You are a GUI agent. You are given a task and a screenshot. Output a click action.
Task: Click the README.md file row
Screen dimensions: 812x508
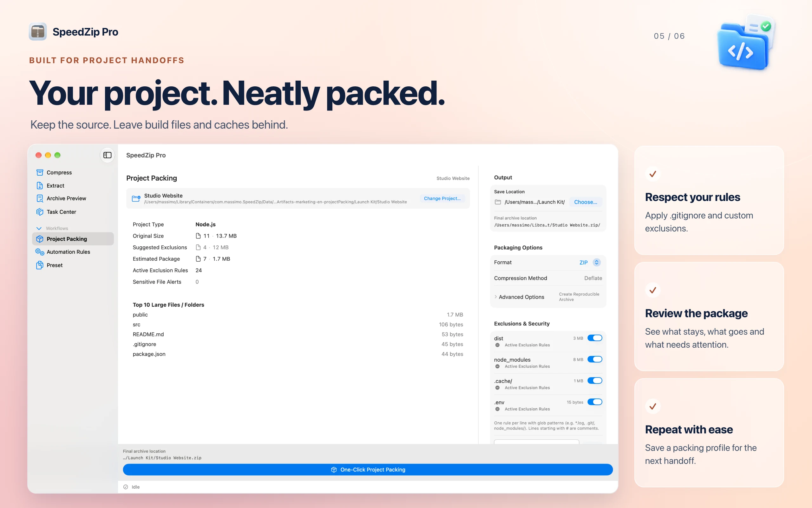(298, 334)
